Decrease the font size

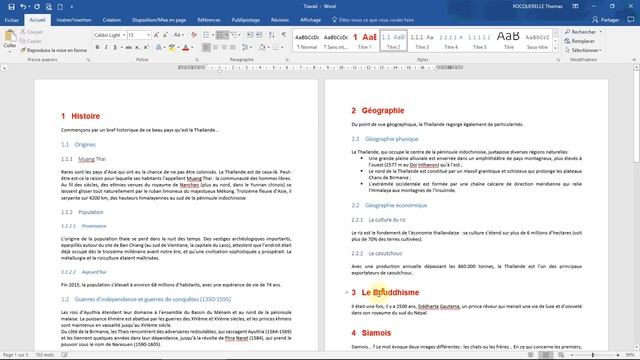[165, 35]
